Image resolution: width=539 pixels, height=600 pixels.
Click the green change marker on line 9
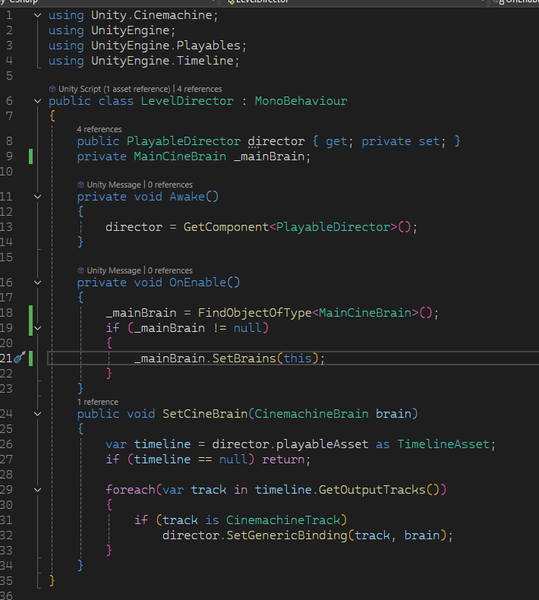click(31, 157)
